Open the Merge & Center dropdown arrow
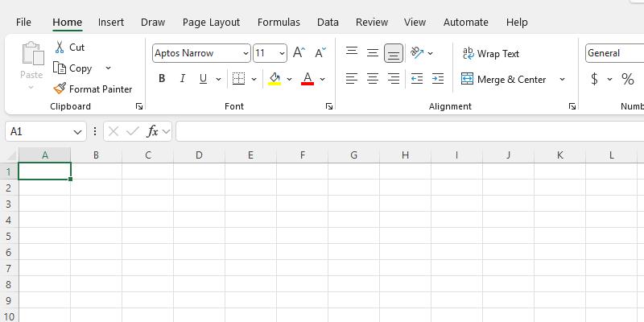The width and height of the screenshot is (644, 322). click(x=562, y=80)
